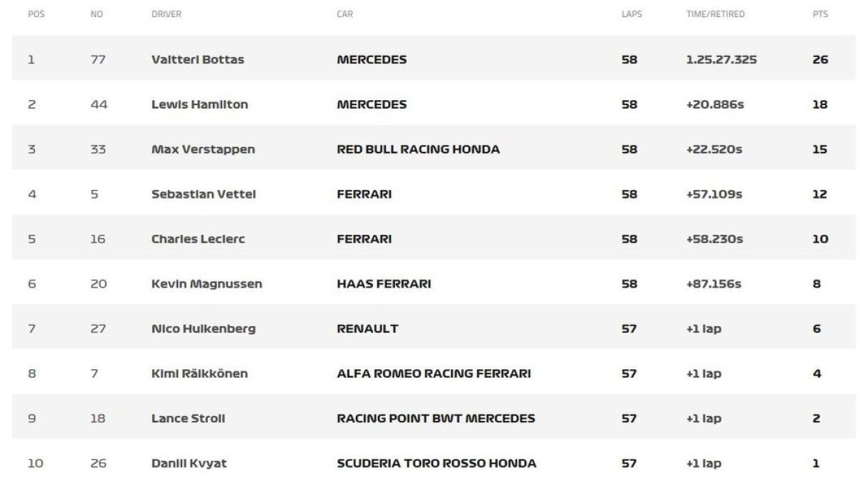Select Max Verstappen in the results
Image resolution: width=868 pixels, height=482 pixels.
click(x=204, y=149)
